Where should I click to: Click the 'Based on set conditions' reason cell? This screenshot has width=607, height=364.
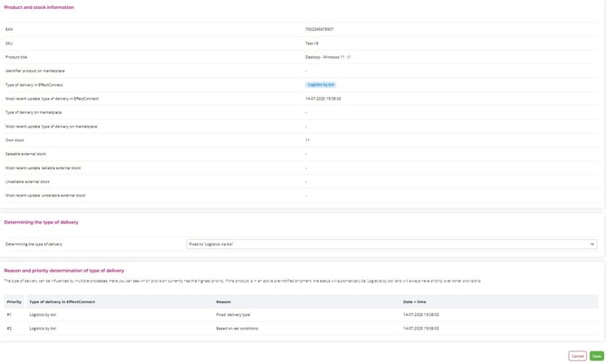pyautogui.click(x=236, y=328)
